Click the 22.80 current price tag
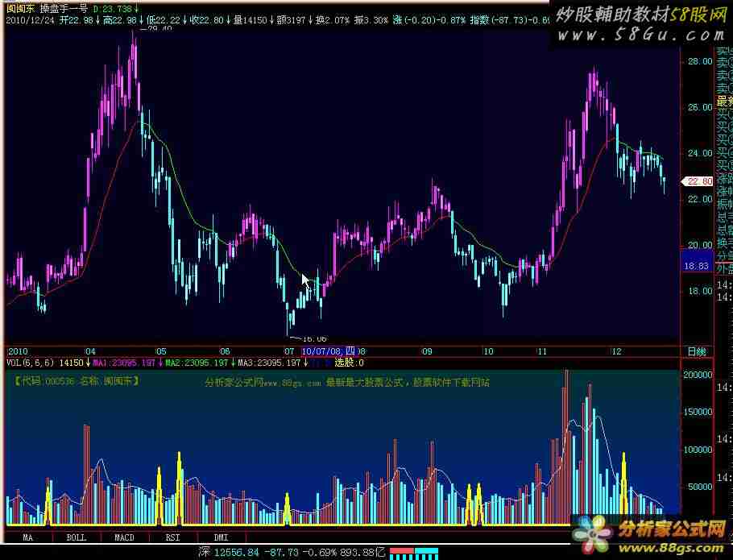The image size is (733, 560). coord(698,181)
